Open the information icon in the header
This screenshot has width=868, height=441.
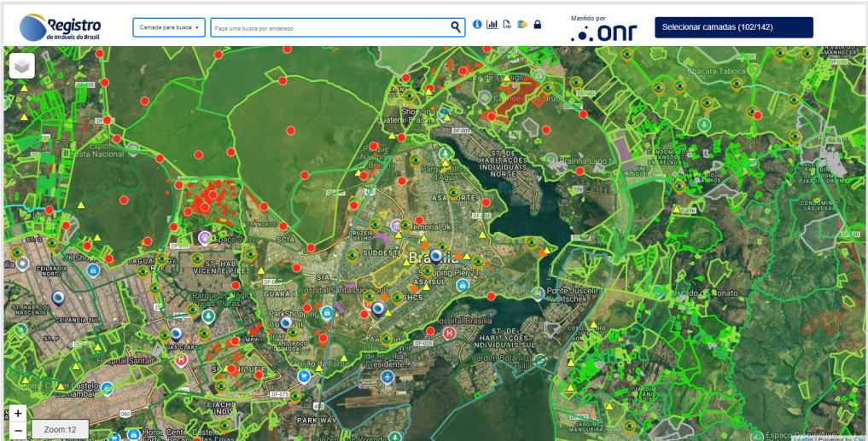[477, 25]
